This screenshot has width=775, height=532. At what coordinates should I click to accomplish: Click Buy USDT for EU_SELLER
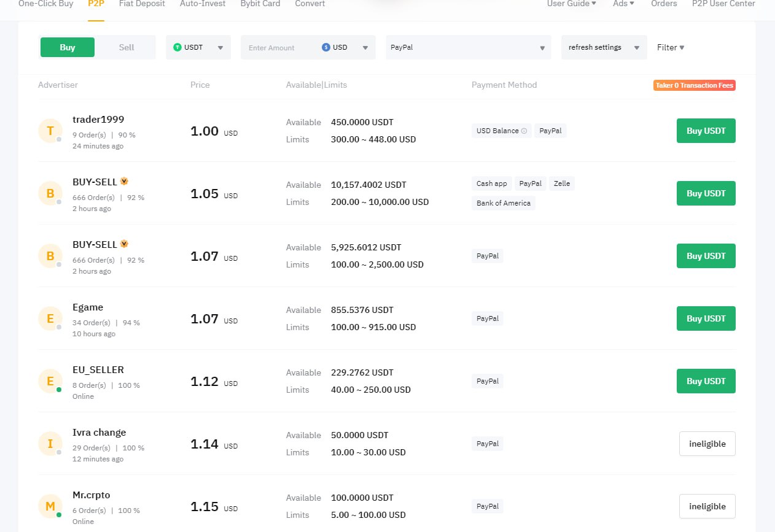click(x=706, y=381)
